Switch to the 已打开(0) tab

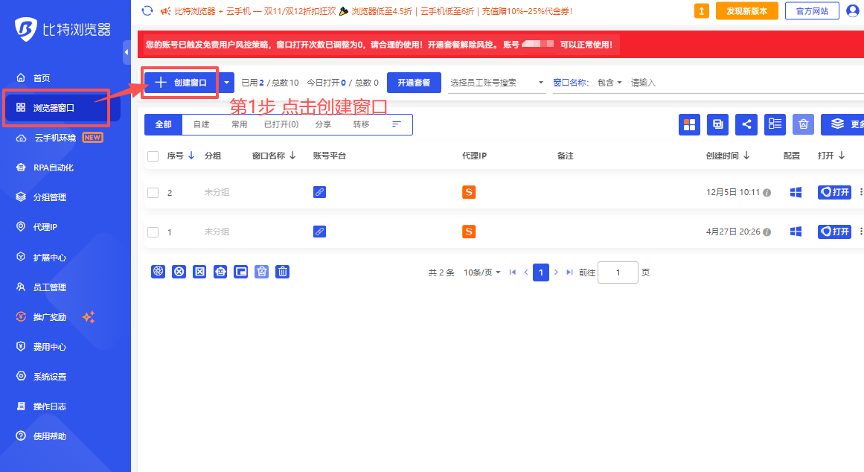(280, 124)
